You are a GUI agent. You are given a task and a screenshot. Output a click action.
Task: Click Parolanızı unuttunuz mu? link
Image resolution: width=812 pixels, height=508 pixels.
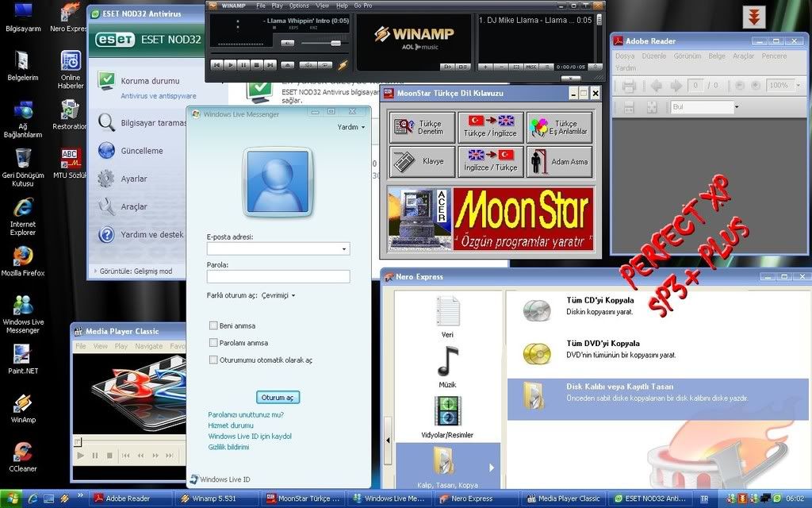[246, 414]
